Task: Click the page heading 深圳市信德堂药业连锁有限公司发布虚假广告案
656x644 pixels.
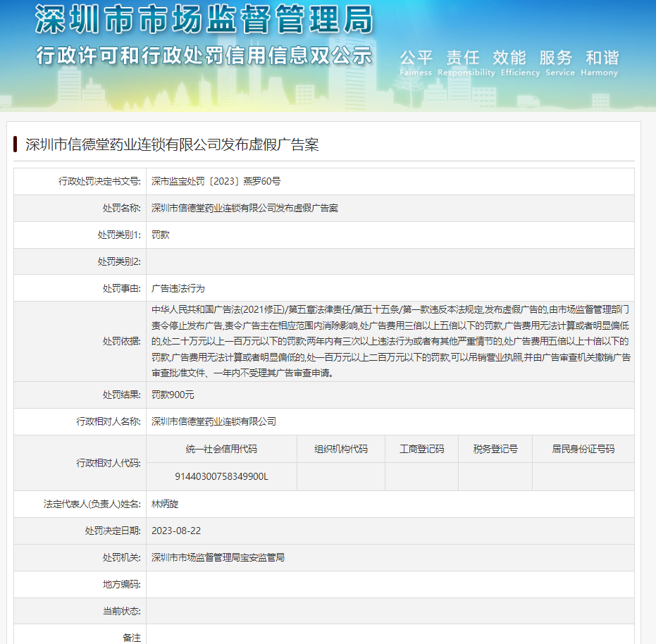Action: coord(172,144)
